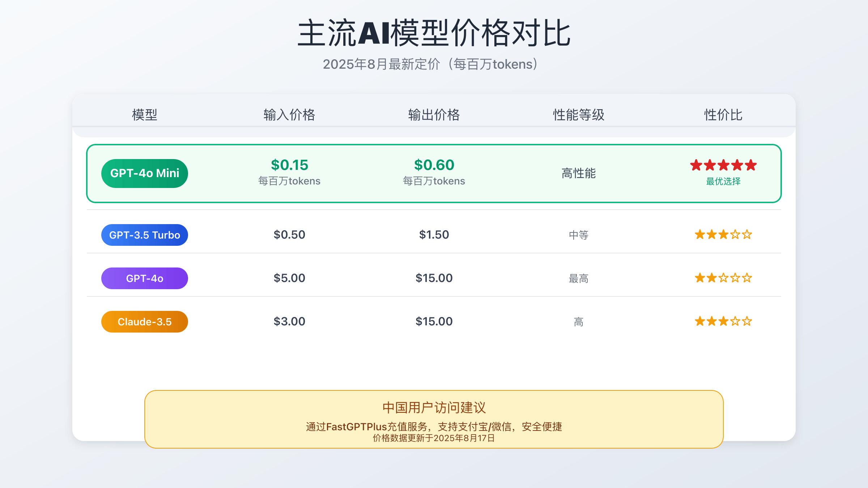Image resolution: width=868 pixels, height=488 pixels.
Task: Click the five red stars rating
Action: point(723,165)
